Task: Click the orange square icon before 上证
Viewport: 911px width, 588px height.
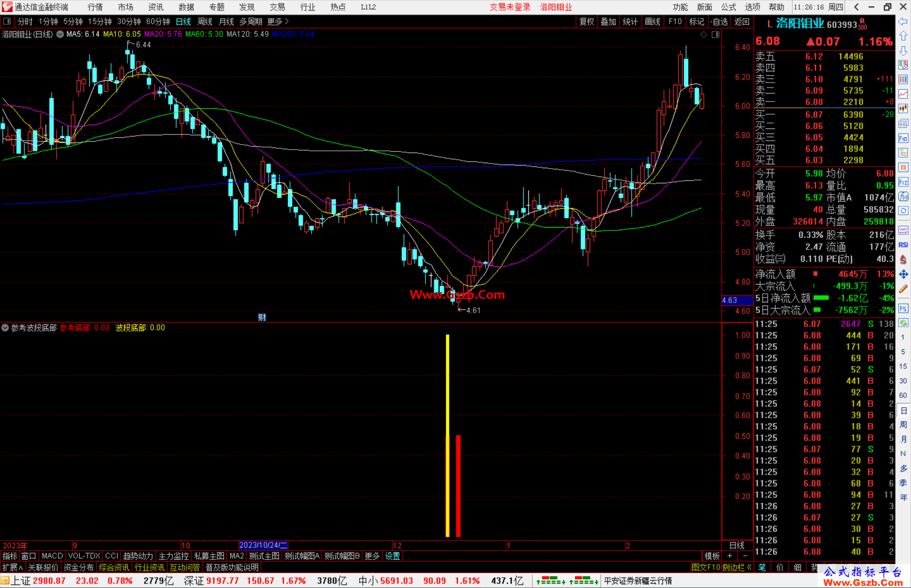Action: (x=5, y=581)
